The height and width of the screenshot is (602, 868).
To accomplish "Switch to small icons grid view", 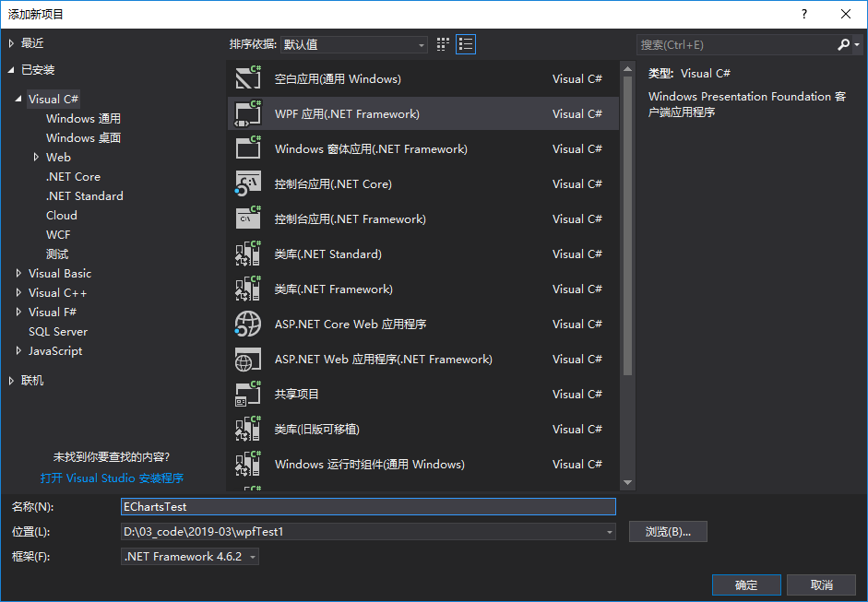I will pos(443,44).
